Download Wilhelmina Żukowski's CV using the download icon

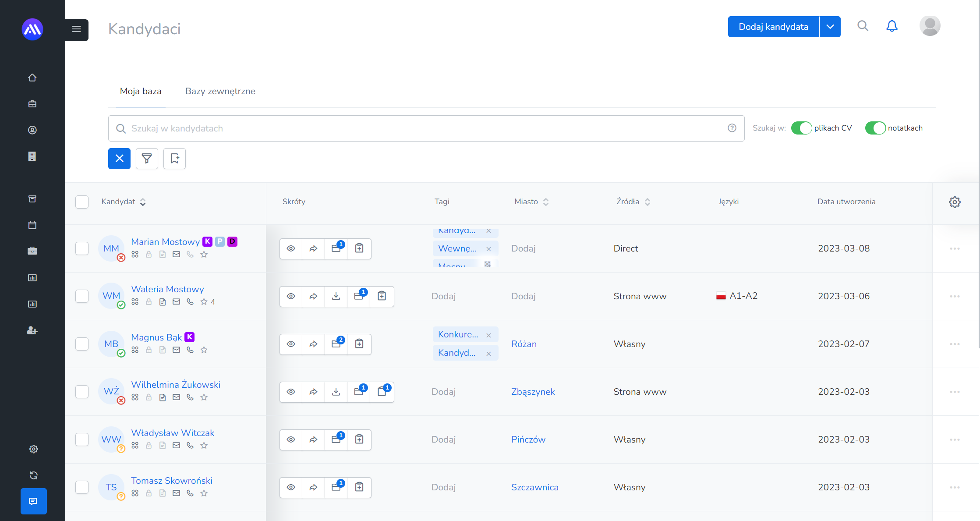point(336,392)
